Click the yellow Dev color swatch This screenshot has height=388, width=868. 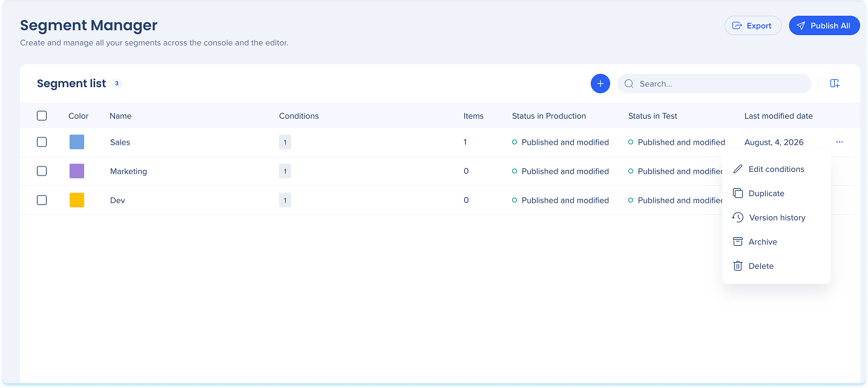[77, 200]
